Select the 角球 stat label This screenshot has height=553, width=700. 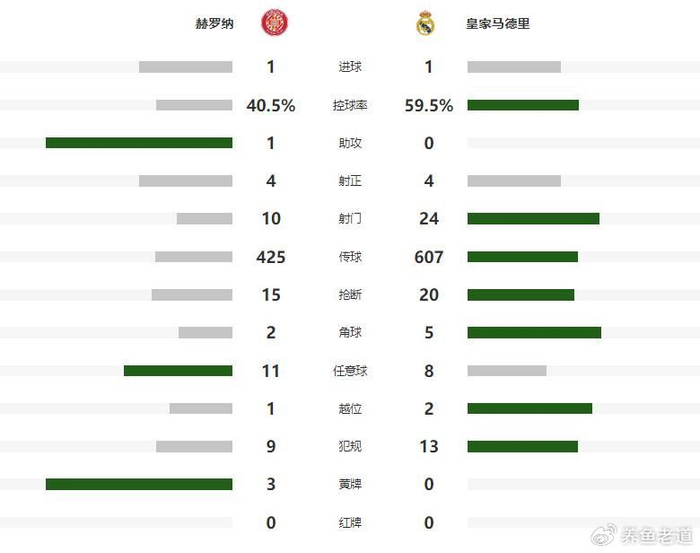(350, 333)
